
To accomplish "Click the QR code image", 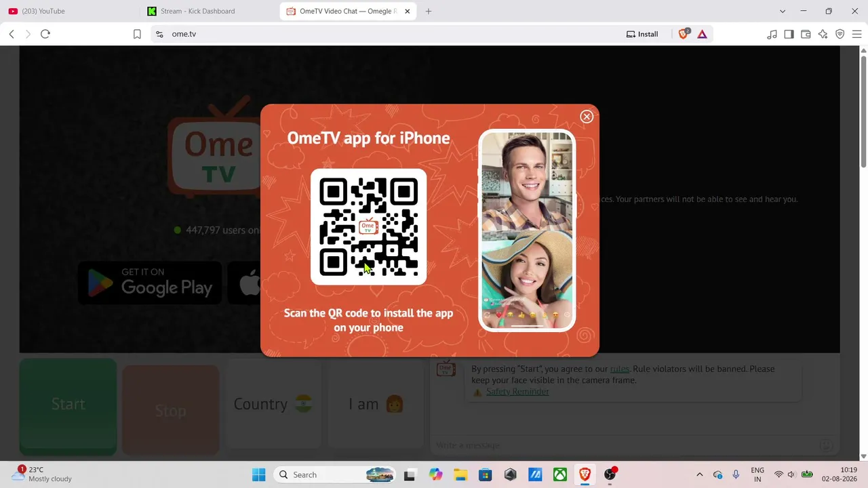I will click(x=368, y=227).
